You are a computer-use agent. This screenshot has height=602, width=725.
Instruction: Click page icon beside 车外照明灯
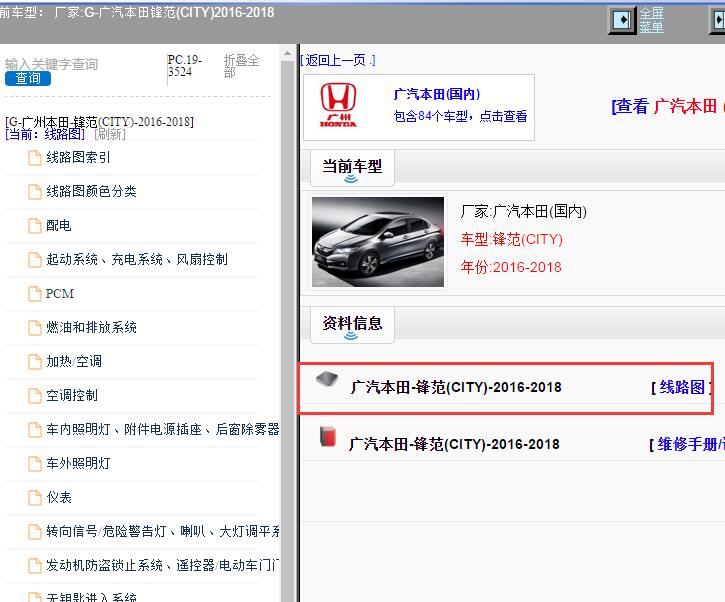(35, 463)
